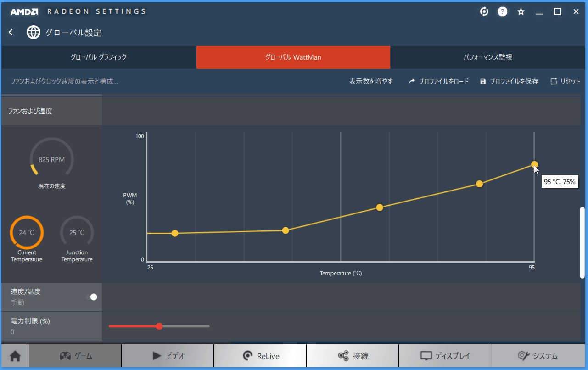
Task: Click リセット text
Action: tap(570, 81)
